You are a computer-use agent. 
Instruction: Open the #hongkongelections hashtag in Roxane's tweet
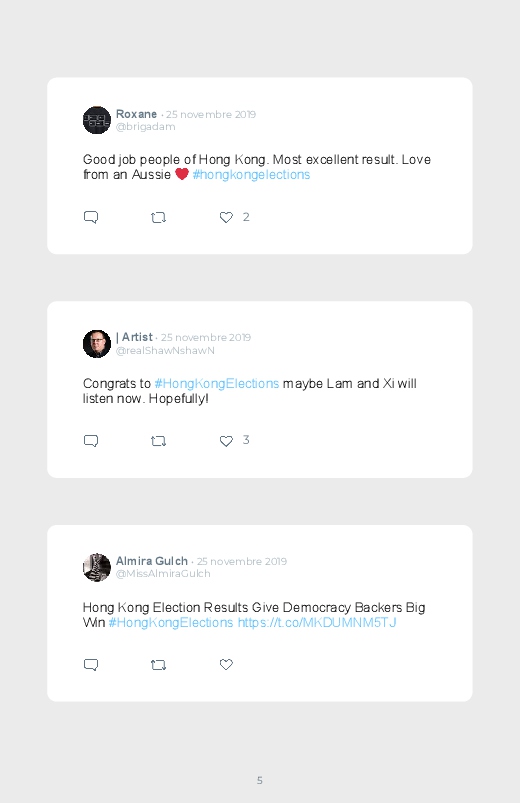pos(251,175)
